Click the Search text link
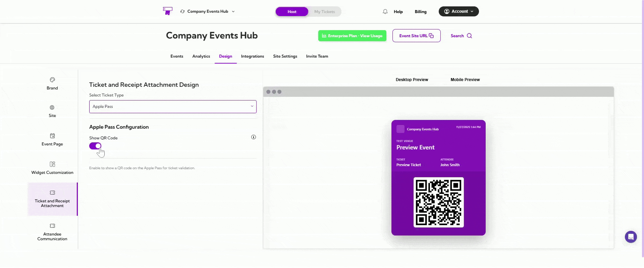 coord(457,36)
